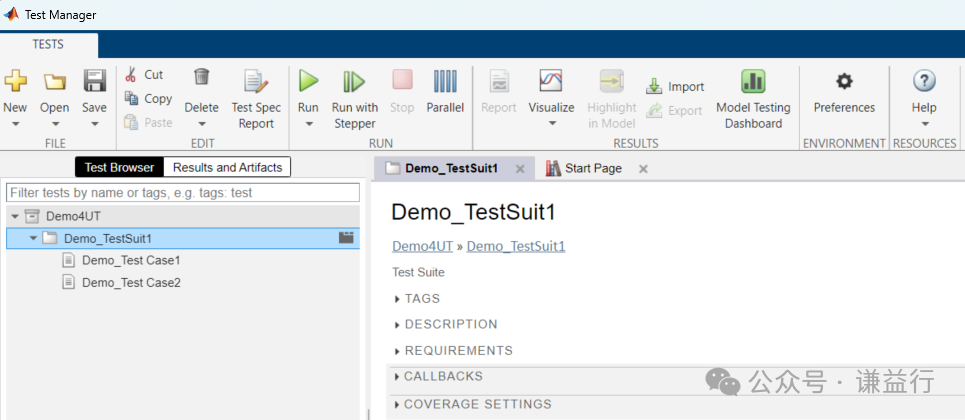Follow the Demo_TestSuit1 breadcrumb link
This screenshot has height=420, width=965.
coord(516,246)
